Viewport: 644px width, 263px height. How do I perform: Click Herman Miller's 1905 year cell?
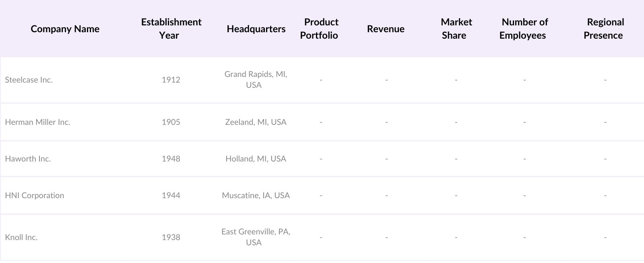click(171, 122)
